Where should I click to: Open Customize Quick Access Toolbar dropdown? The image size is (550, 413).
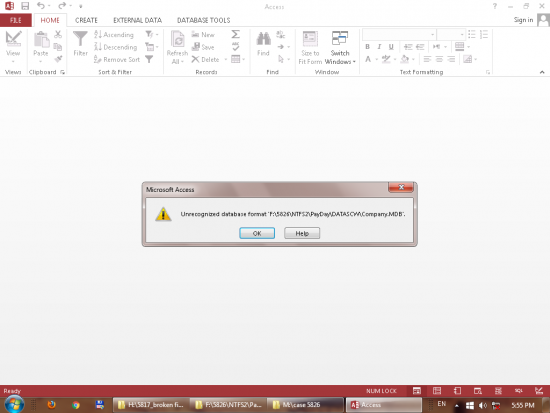[81, 6]
